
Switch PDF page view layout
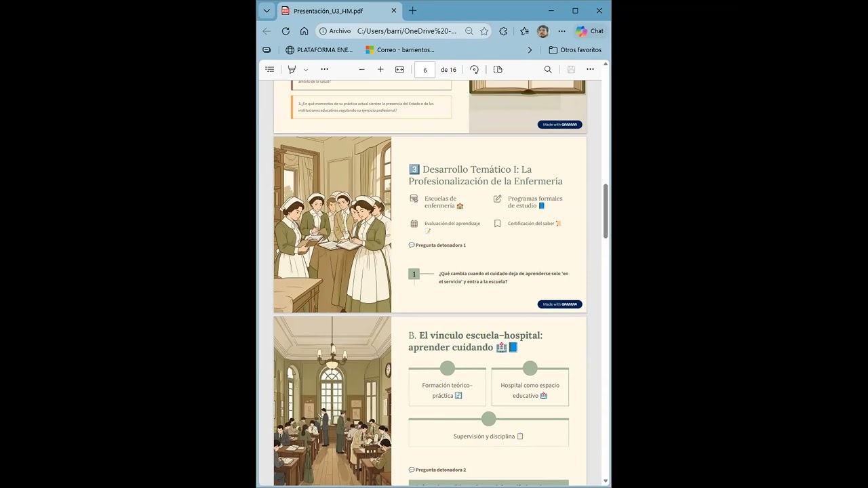pyautogui.click(x=498, y=70)
